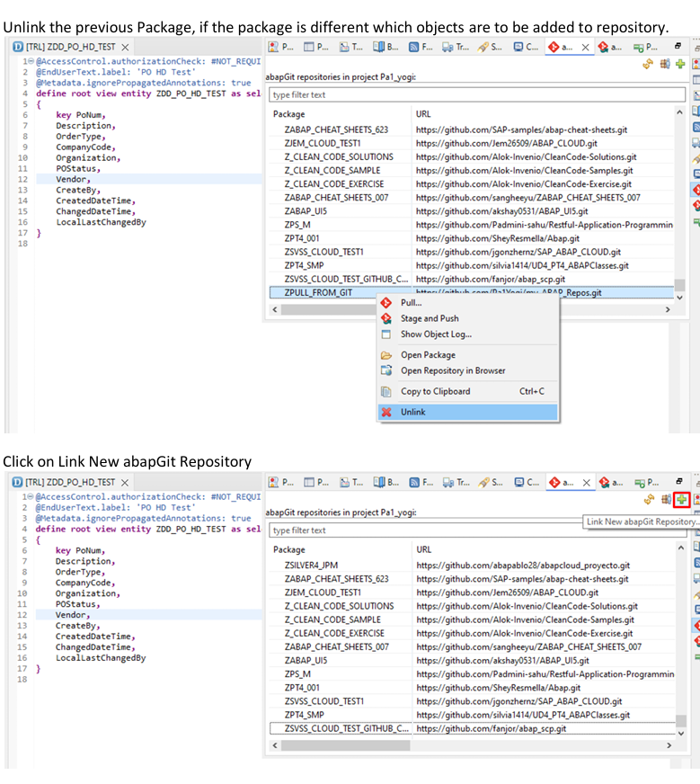Choose Unlink from the context menu
Screen dimensions: 700x784
point(467,412)
